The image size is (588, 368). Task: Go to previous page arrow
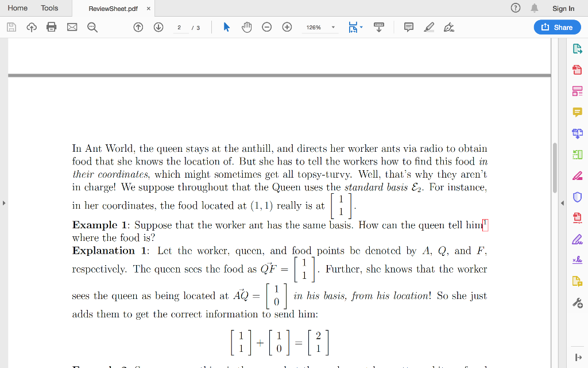coord(138,27)
